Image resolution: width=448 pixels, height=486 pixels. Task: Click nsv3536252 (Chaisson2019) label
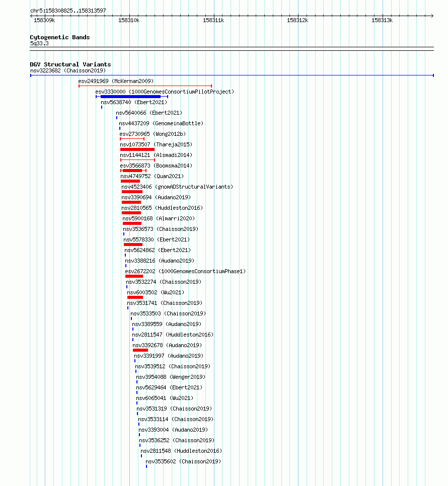177,440
